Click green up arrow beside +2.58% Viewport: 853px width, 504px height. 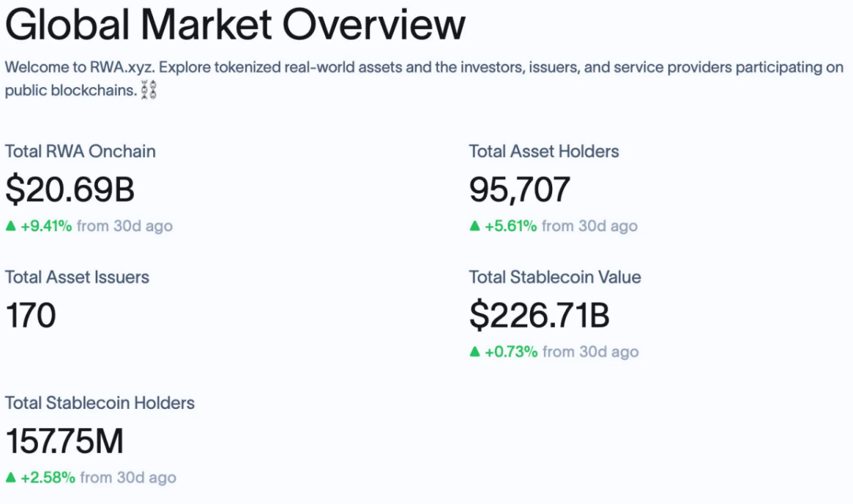(10, 478)
